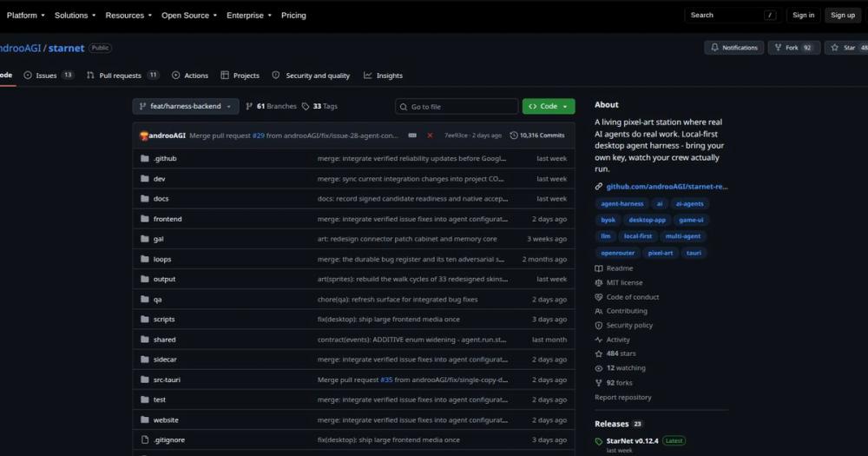Expand the Enterprise menu
Screen dimensions: 868x456
click(248, 16)
